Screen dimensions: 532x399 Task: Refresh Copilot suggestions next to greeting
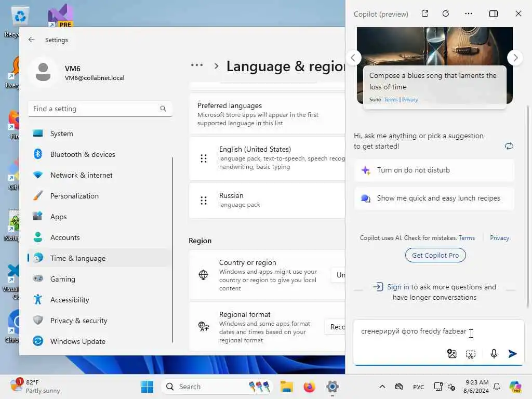(509, 146)
